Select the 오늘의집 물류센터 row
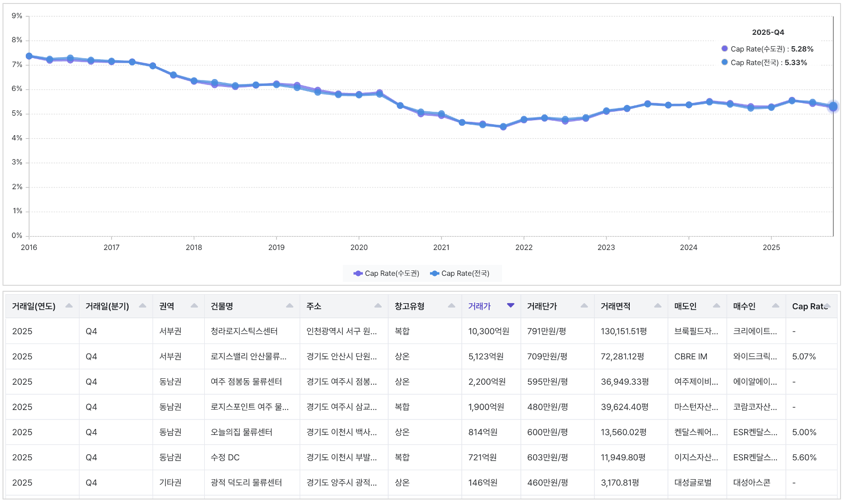845x504 pixels. 242,432
